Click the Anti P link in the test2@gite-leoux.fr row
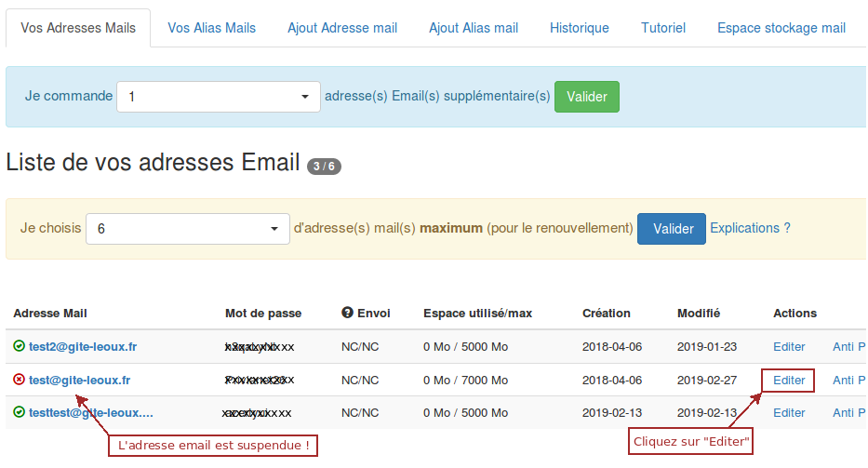The height and width of the screenshot is (468, 868). [849, 347]
